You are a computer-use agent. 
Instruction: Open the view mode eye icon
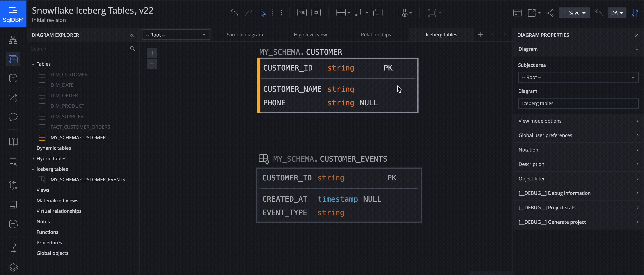pyautogui.click(x=403, y=13)
